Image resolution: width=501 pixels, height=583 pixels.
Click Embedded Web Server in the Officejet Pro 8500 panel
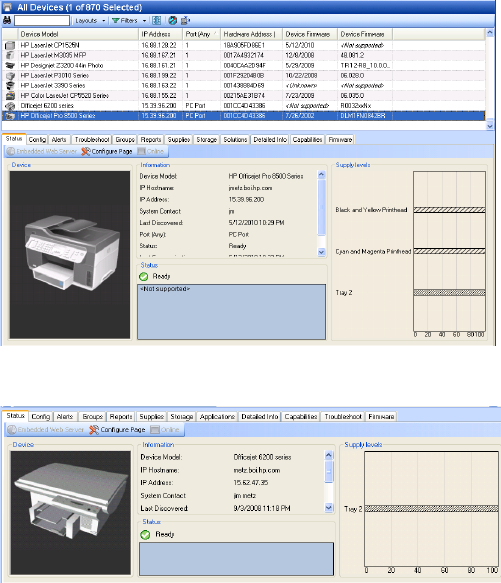pos(42,151)
